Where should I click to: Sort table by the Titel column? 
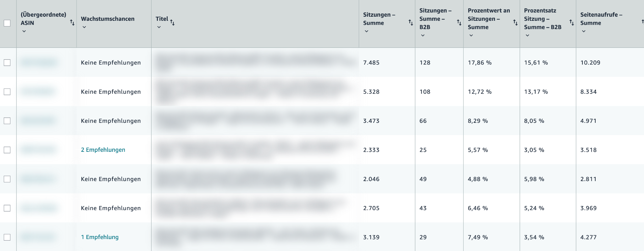point(172,22)
